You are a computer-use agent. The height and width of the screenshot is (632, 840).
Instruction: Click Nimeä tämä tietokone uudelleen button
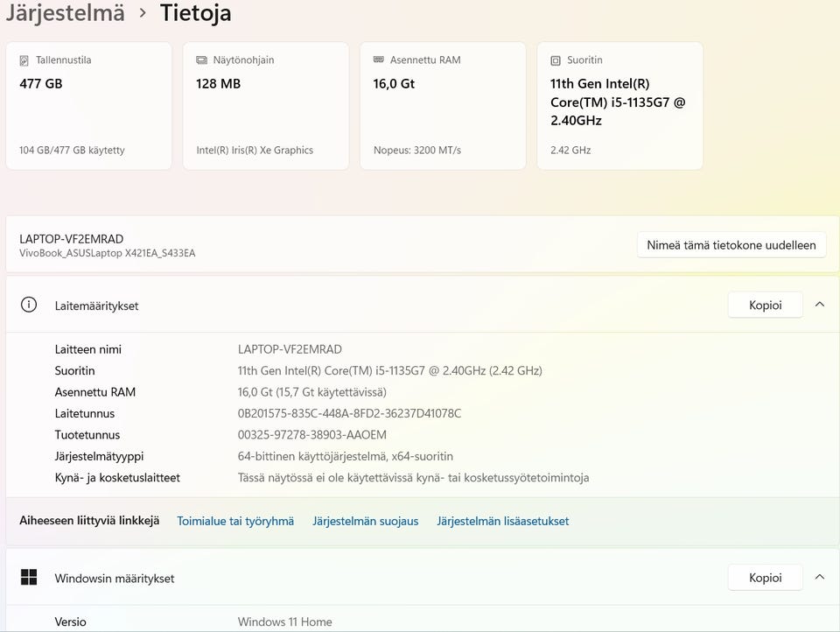731,245
